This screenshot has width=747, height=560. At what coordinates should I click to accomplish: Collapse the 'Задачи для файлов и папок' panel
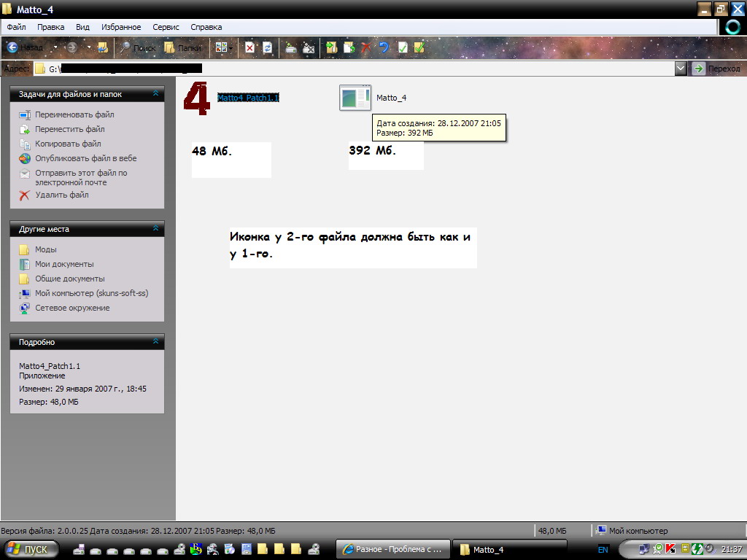coord(155,94)
